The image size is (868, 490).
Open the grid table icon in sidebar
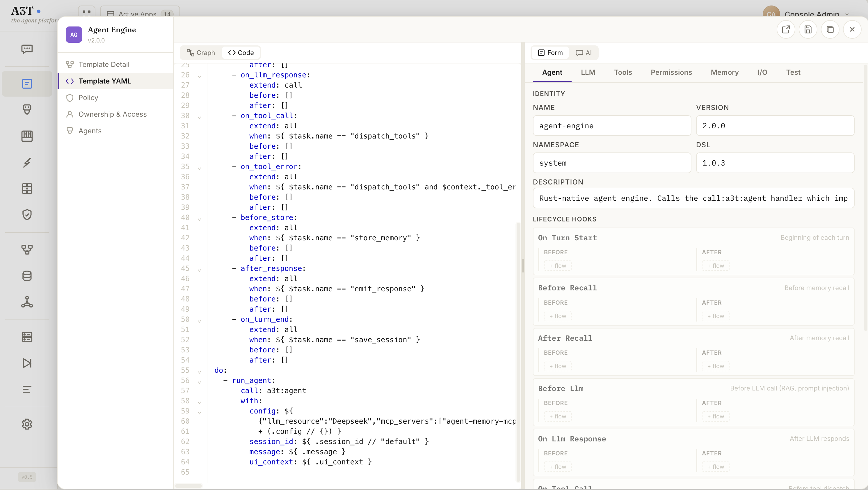27,189
